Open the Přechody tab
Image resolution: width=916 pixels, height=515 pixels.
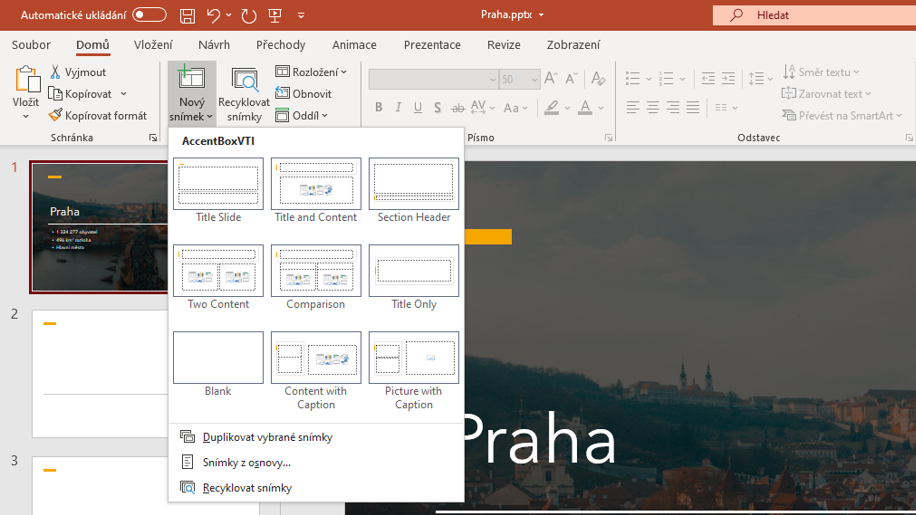[x=280, y=45]
